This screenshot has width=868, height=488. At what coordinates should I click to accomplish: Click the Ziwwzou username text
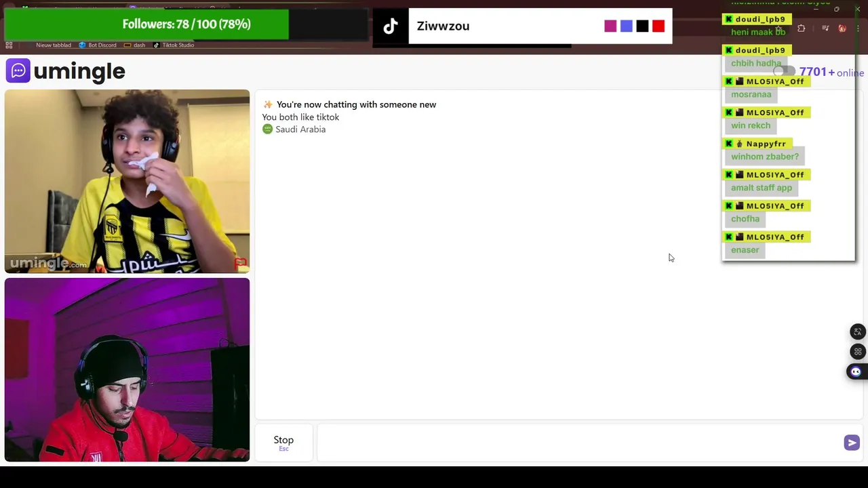click(443, 26)
